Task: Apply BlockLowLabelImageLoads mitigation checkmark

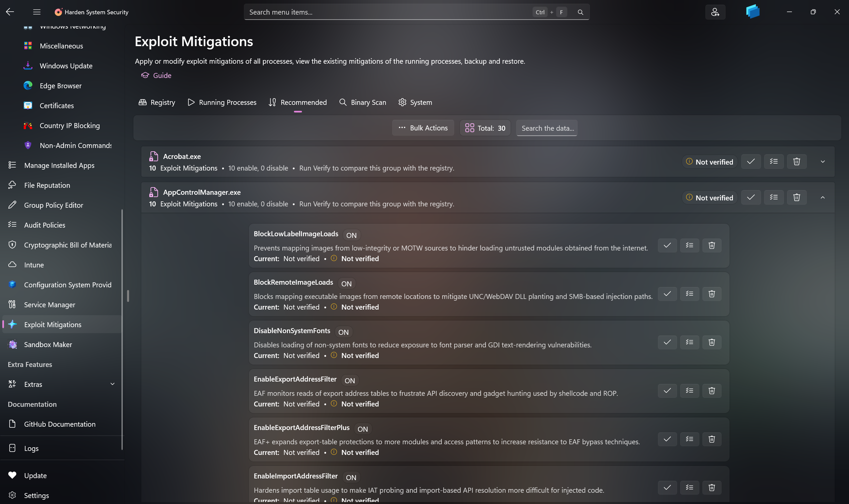Action: click(667, 246)
